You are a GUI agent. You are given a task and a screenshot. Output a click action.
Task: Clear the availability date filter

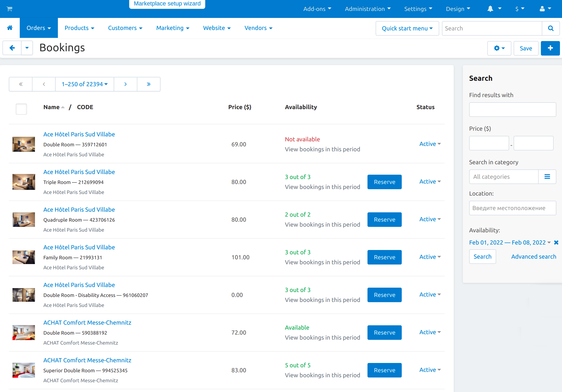(x=556, y=243)
